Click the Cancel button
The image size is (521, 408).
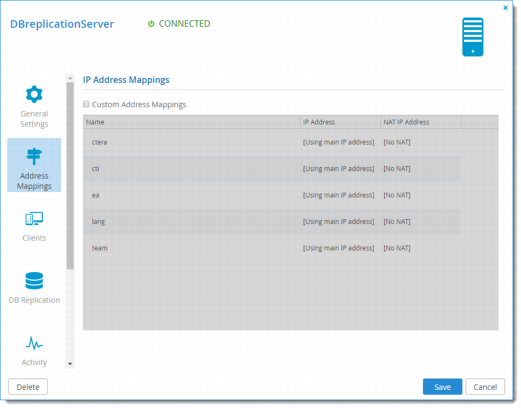[485, 387]
